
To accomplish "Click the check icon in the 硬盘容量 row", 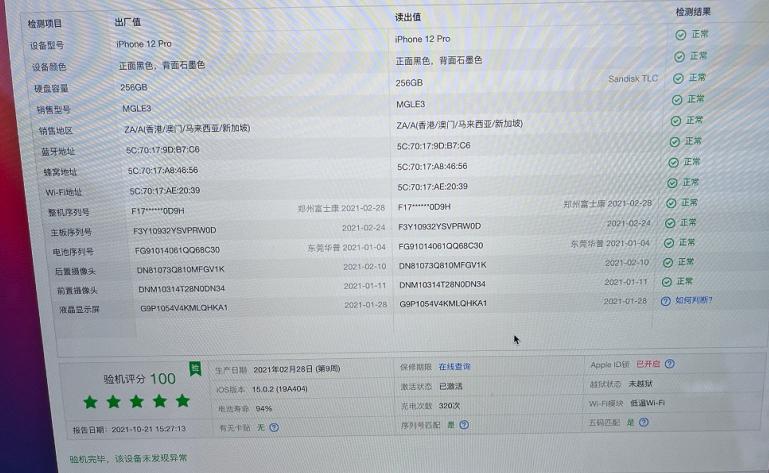I will coord(678,79).
